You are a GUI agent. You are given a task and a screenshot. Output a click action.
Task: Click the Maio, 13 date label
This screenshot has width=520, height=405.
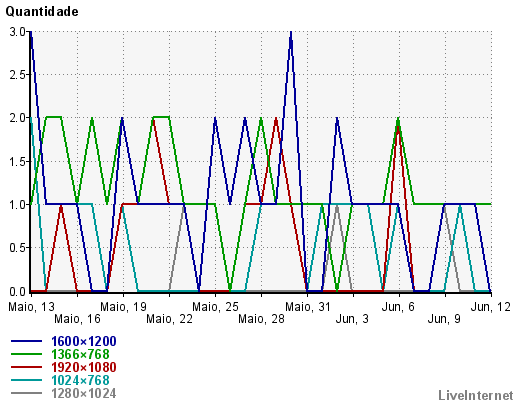(31, 307)
